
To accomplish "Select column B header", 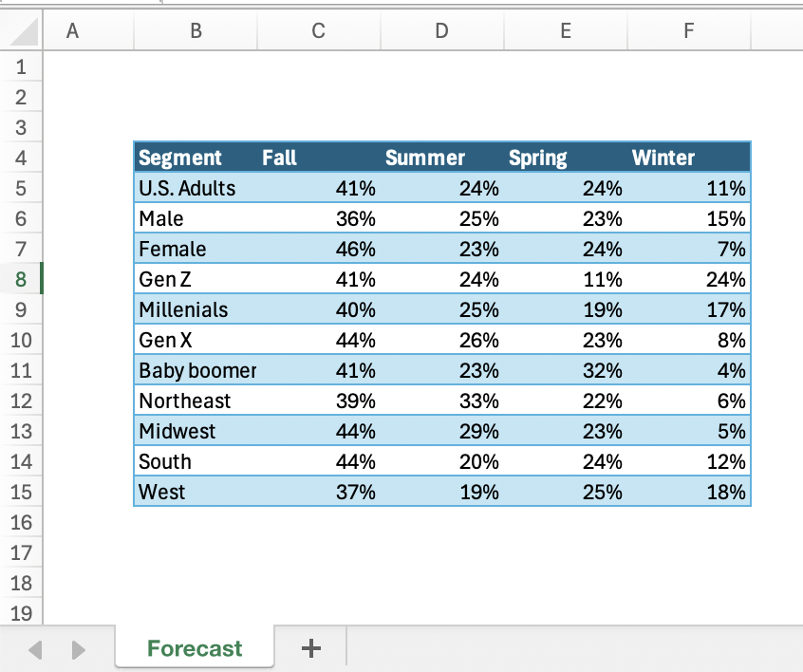I will pyautogui.click(x=196, y=30).
